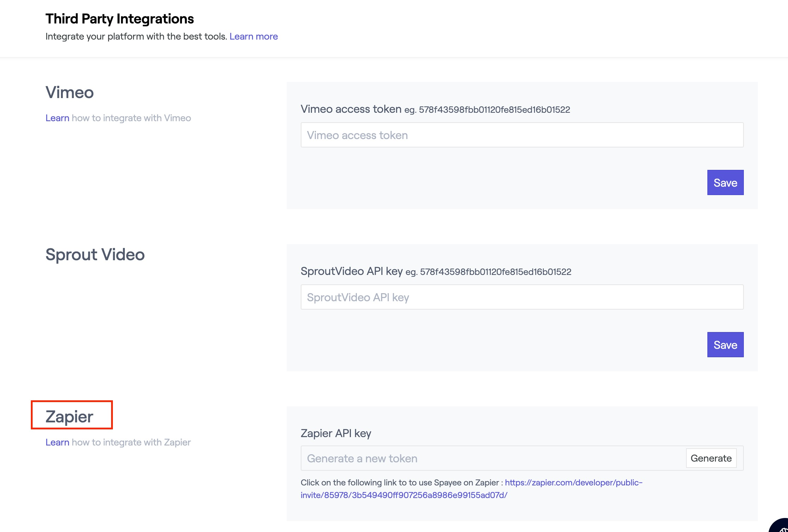788x532 pixels.
Task: Click the Vimeo section heading
Action: (x=69, y=92)
